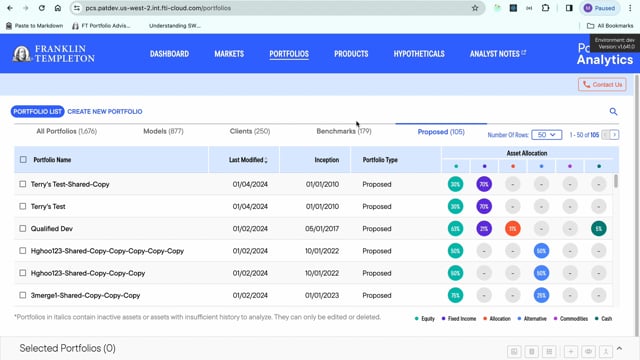Open the Qualified Dev portfolio name
This screenshot has height=360, width=640.
(52, 229)
